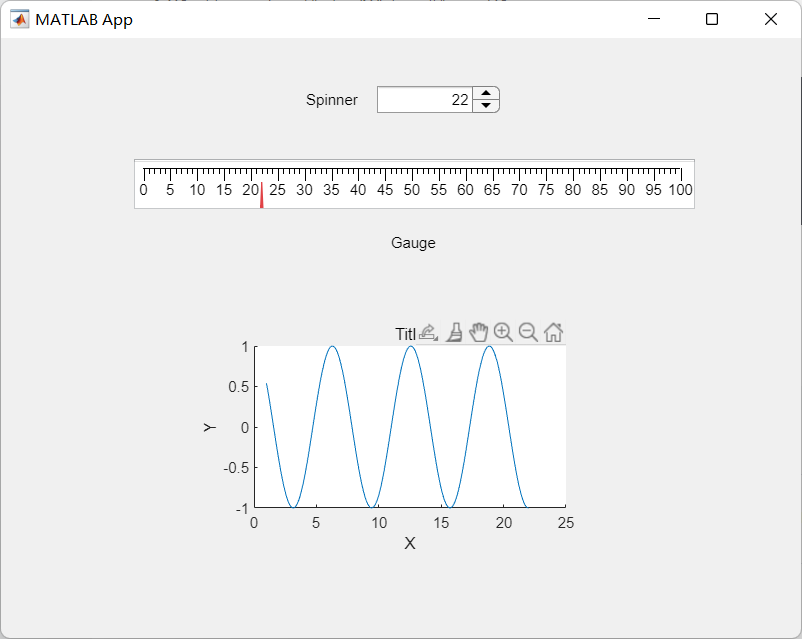Enable data brushing mode on the axes
Image resolution: width=802 pixels, height=639 pixels.
click(455, 332)
